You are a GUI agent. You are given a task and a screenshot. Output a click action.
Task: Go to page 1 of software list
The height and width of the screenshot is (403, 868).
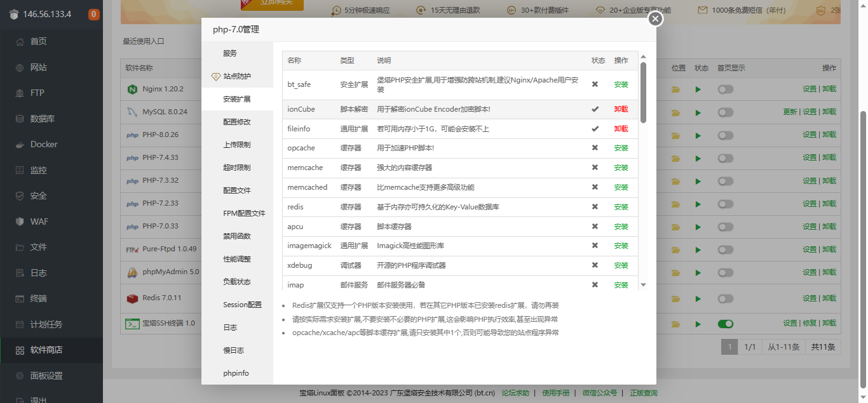pos(729,347)
